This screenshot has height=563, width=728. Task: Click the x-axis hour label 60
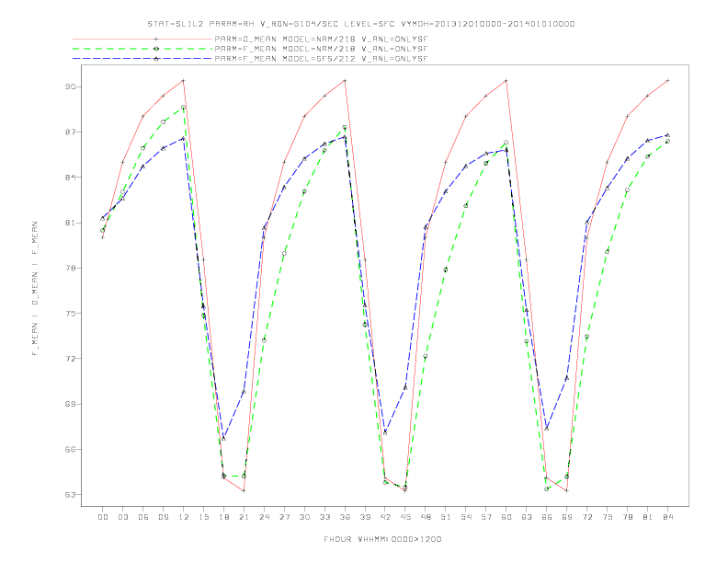coord(506,517)
